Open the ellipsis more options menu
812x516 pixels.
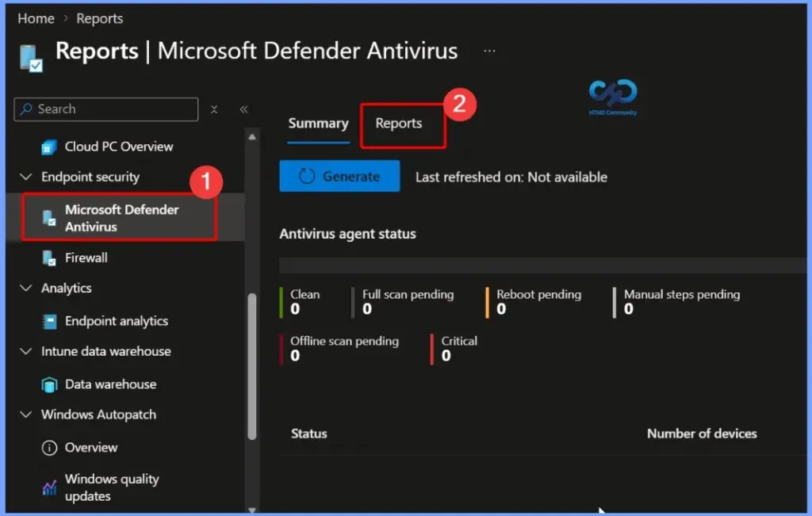pos(489,51)
